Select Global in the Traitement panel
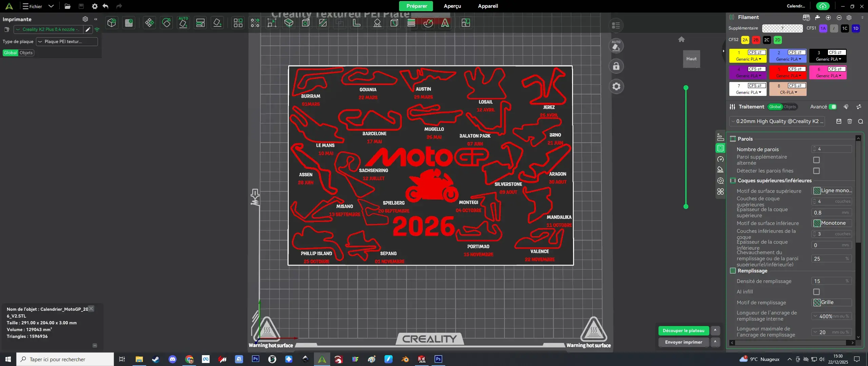The height and width of the screenshot is (366, 868). 775,107
